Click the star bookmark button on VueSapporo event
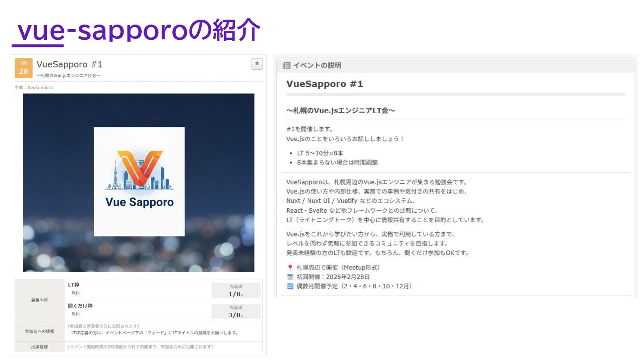644x362 pixels. tap(257, 64)
